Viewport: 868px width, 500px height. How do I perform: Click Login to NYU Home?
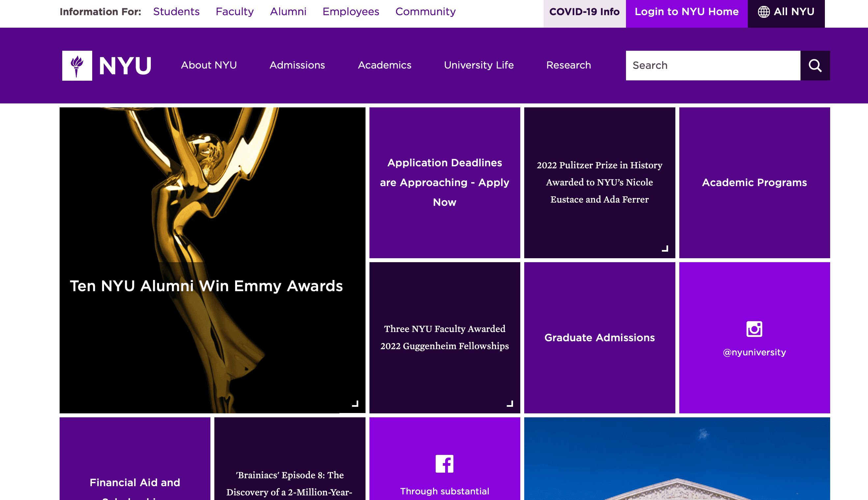coord(687,14)
